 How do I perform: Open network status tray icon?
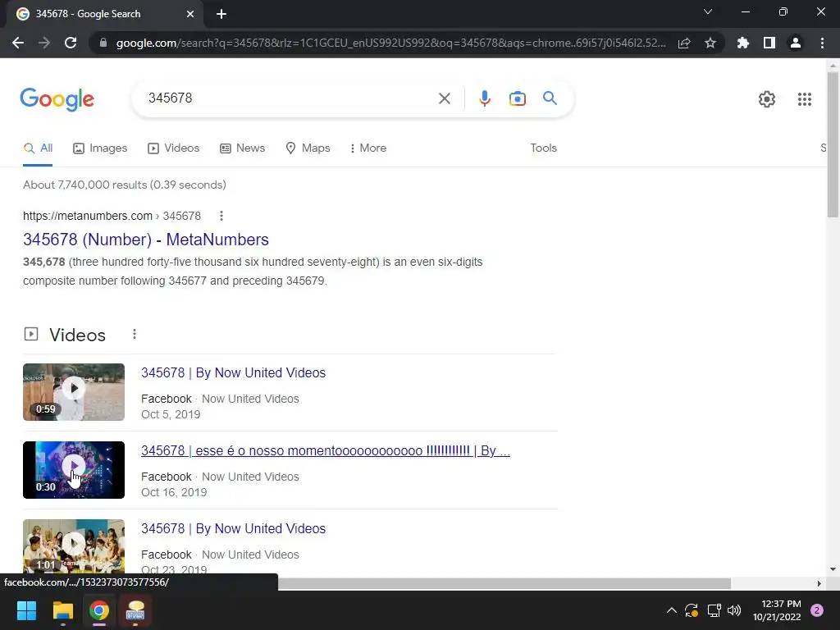point(714,610)
